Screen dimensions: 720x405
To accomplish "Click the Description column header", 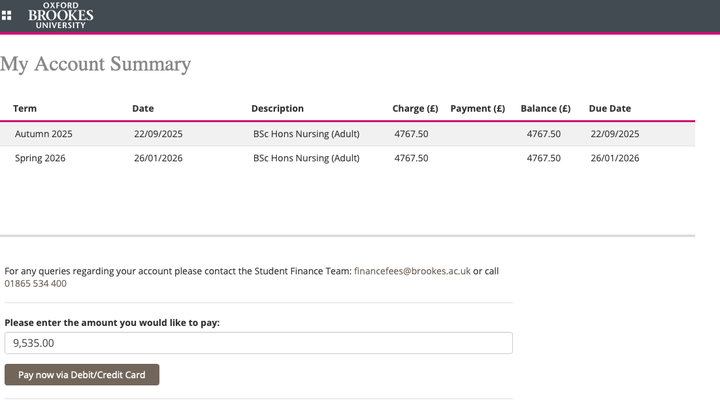I will (277, 108).
